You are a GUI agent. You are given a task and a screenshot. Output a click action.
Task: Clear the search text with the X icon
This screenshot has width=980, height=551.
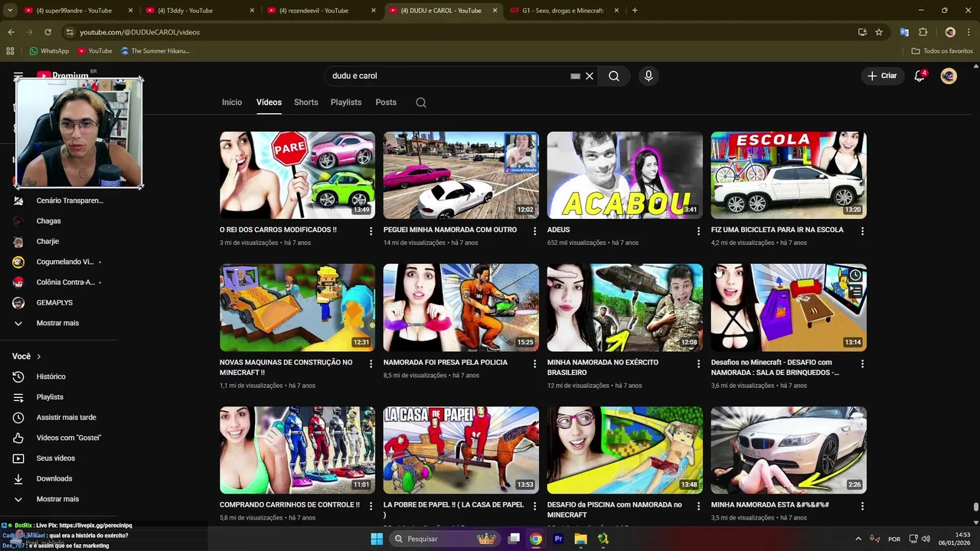590,76
